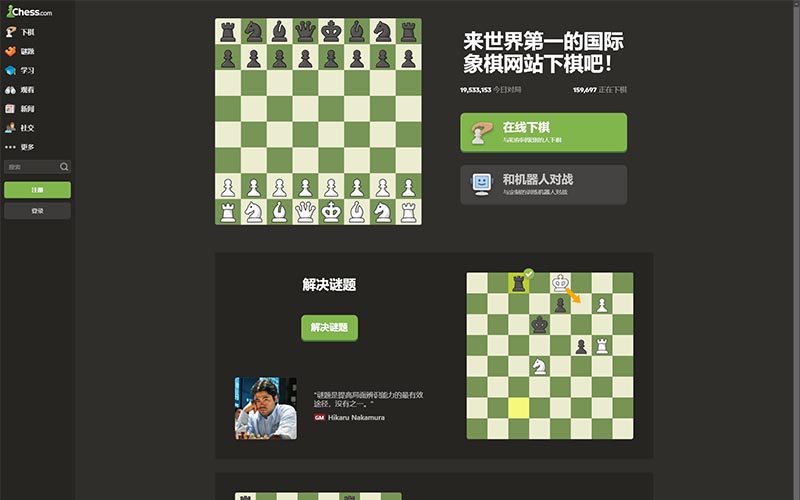Click the search magnifier icon
Viewport: 800px width, 500px height.
click(x=64, y=167)
